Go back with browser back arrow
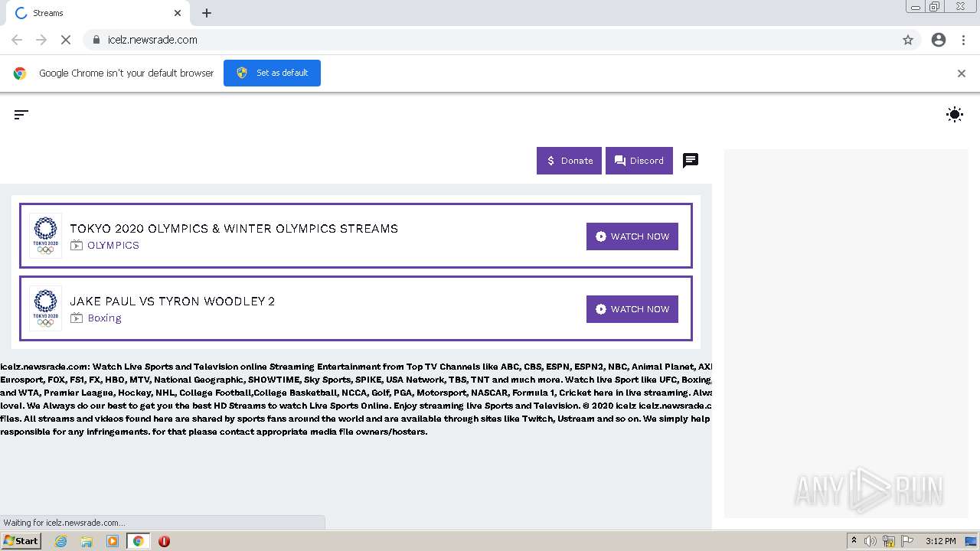The image size is (980, 551). coord(17,40)
